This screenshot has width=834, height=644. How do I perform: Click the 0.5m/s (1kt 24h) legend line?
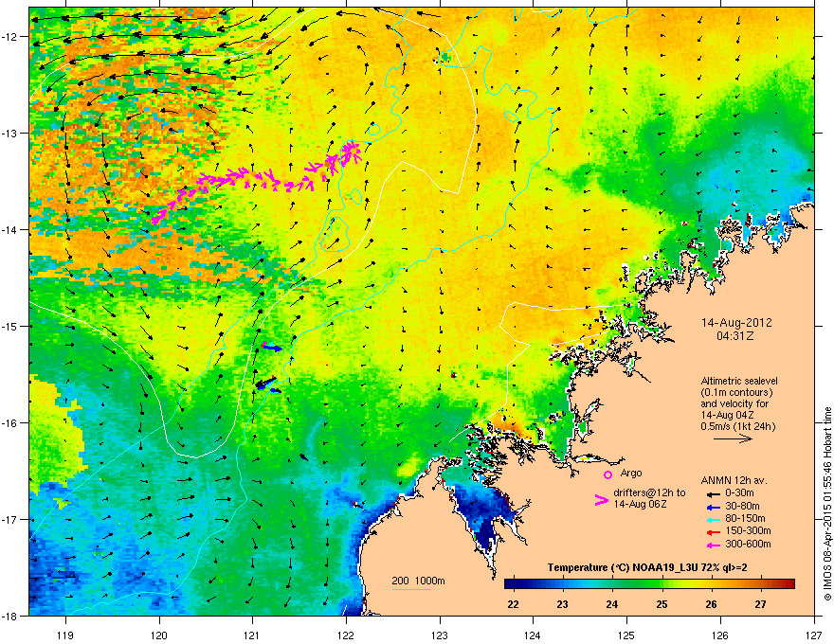coord(738,426)
